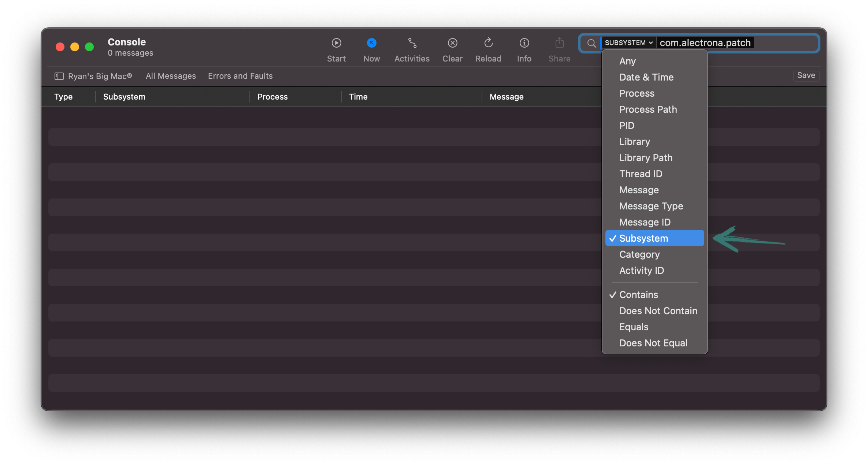The width and height of the screenshot is (868, 465).
Task: Click the Share icon
Action: pos(559,43)
